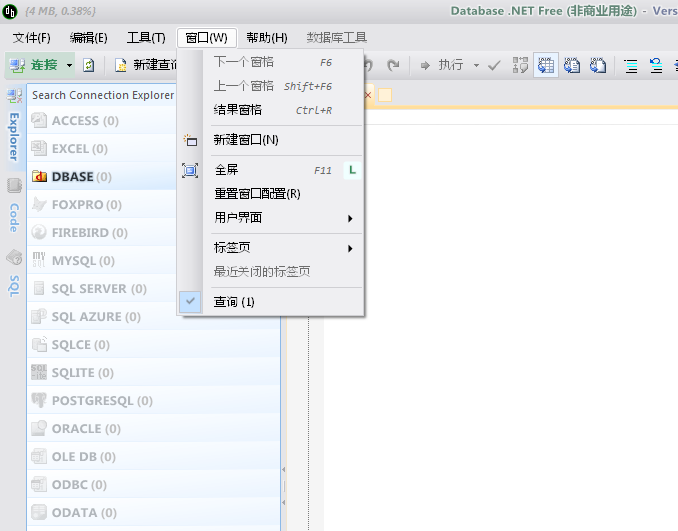The height and width of the screenshot is (531, 678).
Task: Click the DBASE folder icon
Action: point(39,176)
